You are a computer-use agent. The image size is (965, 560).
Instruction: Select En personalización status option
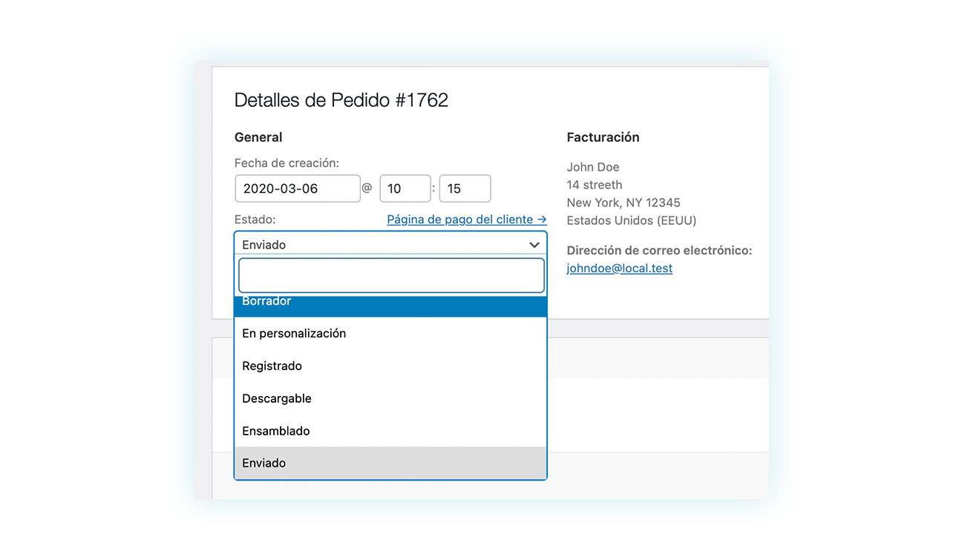390,334
